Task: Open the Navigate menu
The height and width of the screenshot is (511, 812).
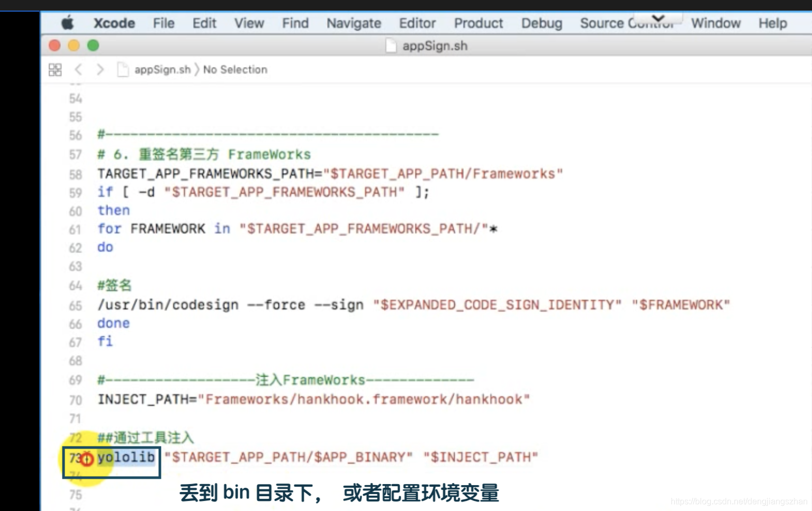Action: point(354,23)
